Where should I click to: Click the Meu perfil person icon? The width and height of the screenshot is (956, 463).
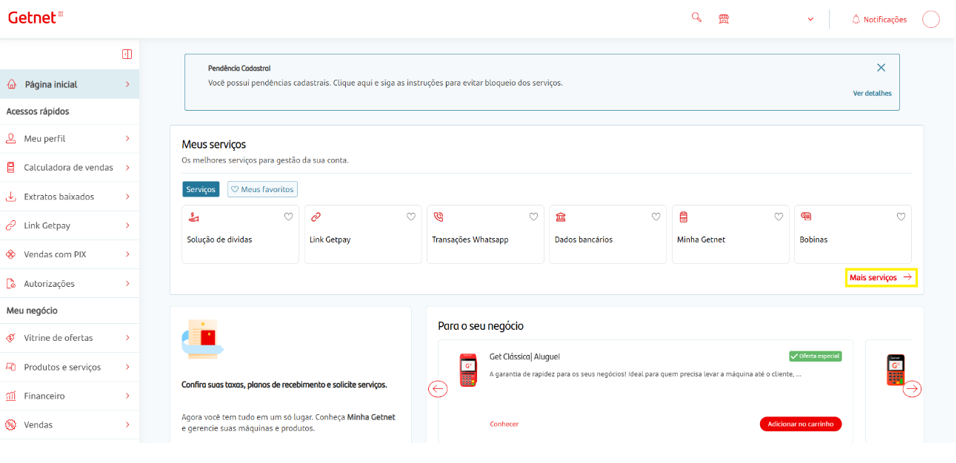10,138
